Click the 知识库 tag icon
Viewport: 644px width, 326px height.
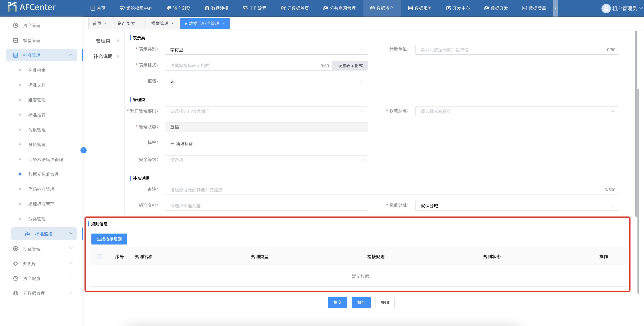[x=16, y=264]
